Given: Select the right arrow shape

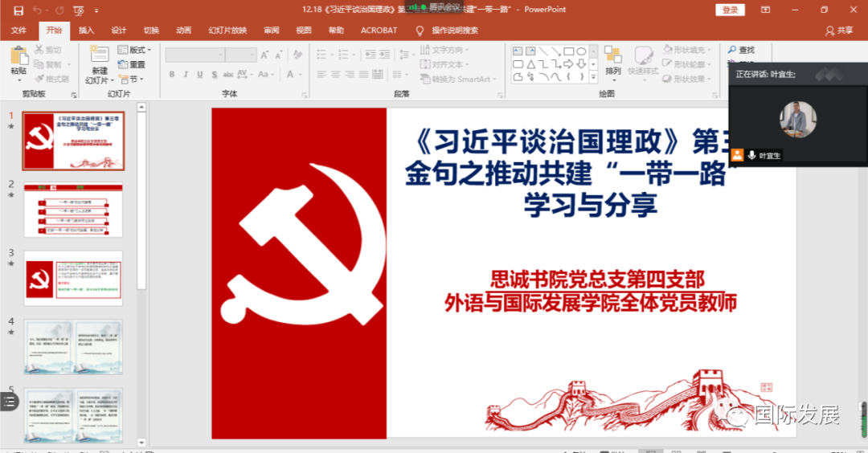Looking at the screenshot, I should tap(568, 64).
